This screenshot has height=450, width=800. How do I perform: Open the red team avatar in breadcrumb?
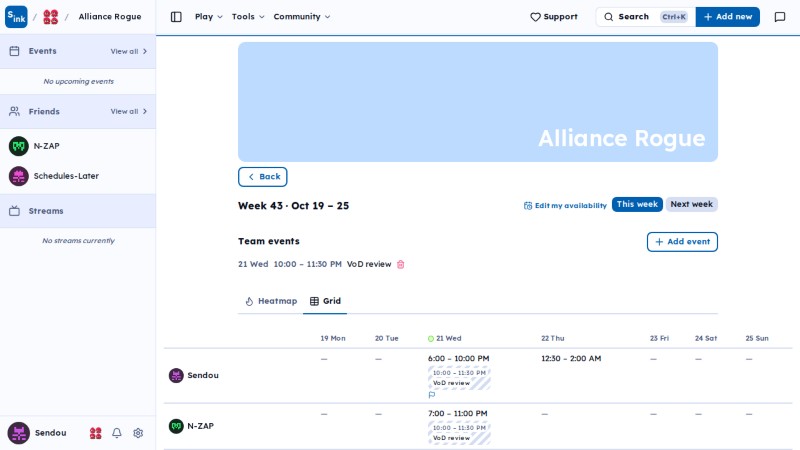51,17
